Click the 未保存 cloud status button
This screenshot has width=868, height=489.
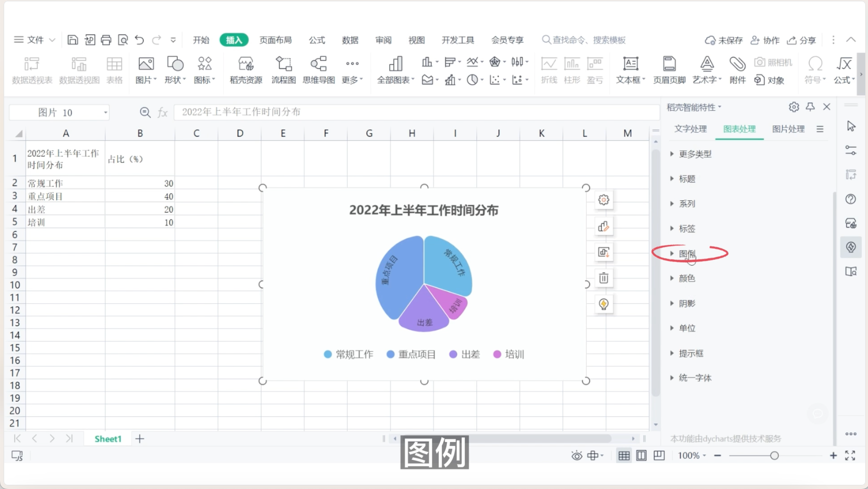click(x=724, y=40)
